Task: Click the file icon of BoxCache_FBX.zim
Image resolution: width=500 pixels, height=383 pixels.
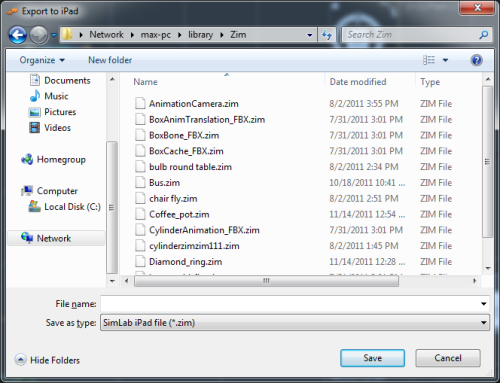Action: tap(140, 151)
